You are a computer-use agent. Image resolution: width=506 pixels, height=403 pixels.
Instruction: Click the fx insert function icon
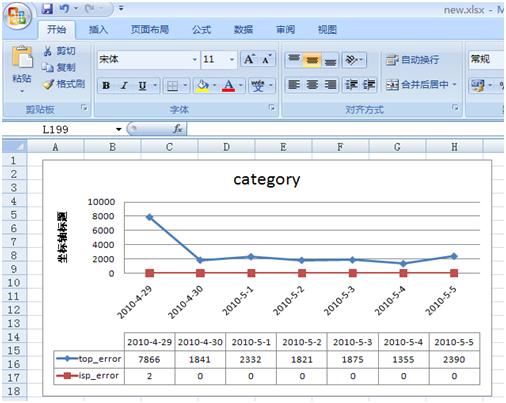tap(178, 129)
